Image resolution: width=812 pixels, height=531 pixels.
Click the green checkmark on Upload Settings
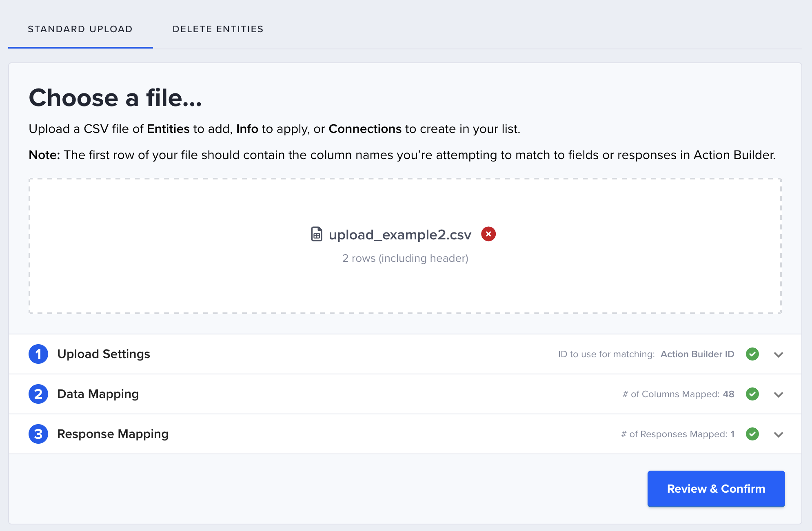coord(752,354)
